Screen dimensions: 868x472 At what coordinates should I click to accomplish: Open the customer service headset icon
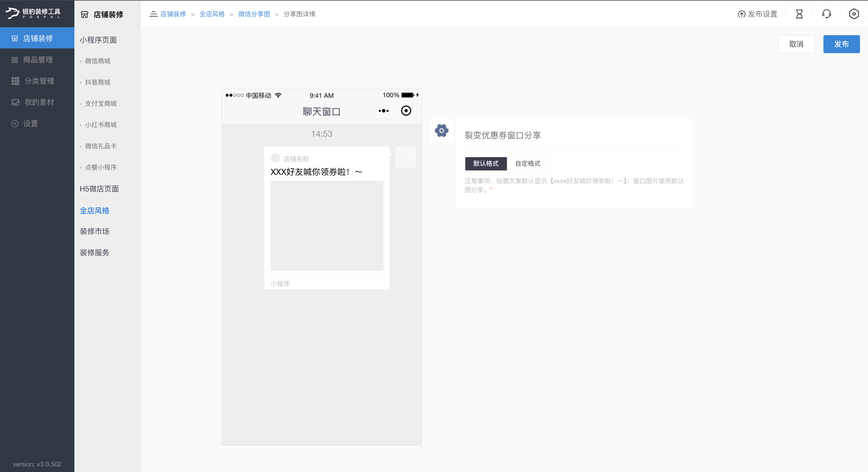(827, 14)
